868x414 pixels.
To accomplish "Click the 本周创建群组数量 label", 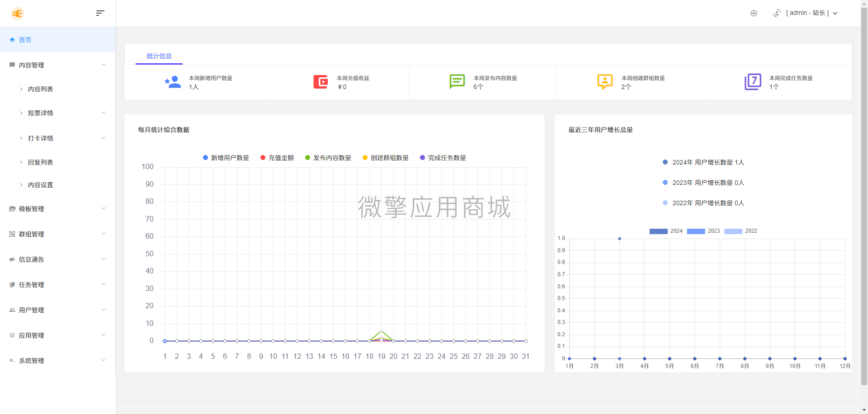I will 643,78.
